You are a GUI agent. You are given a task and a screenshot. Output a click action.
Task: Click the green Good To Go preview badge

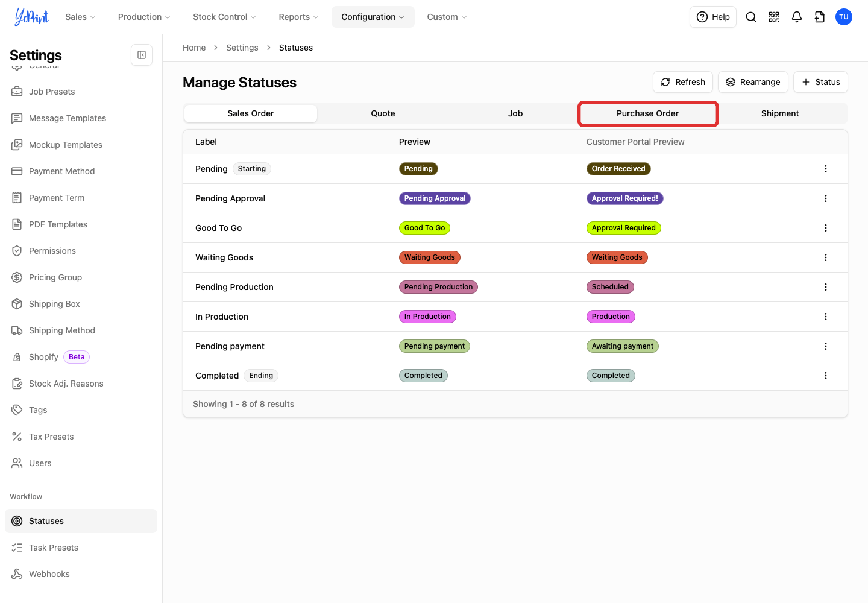(425, 228)
